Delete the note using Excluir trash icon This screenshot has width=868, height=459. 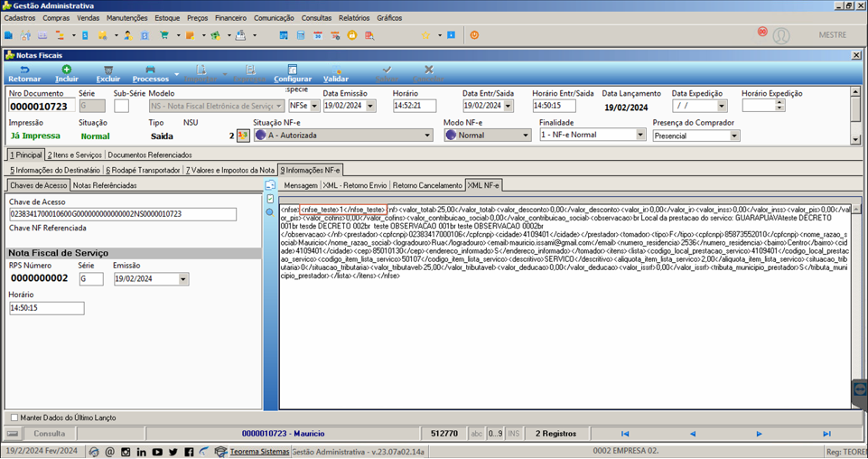tap(108, 74)
